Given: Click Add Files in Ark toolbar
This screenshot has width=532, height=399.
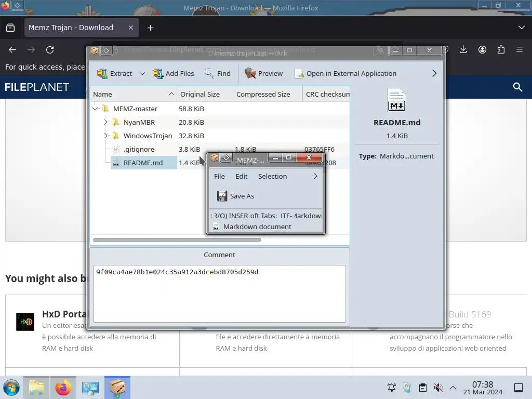Looking at the screenshot, I should [174, 73].
